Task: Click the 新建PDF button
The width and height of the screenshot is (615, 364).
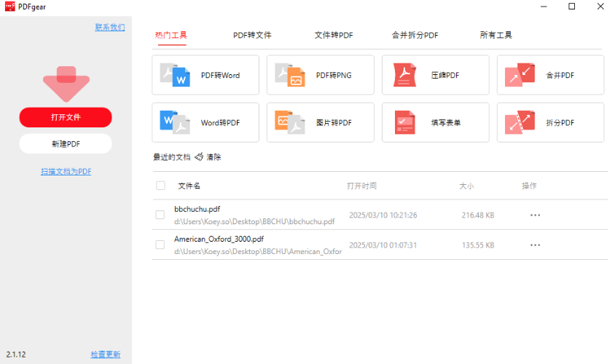Action: (66, 144)
